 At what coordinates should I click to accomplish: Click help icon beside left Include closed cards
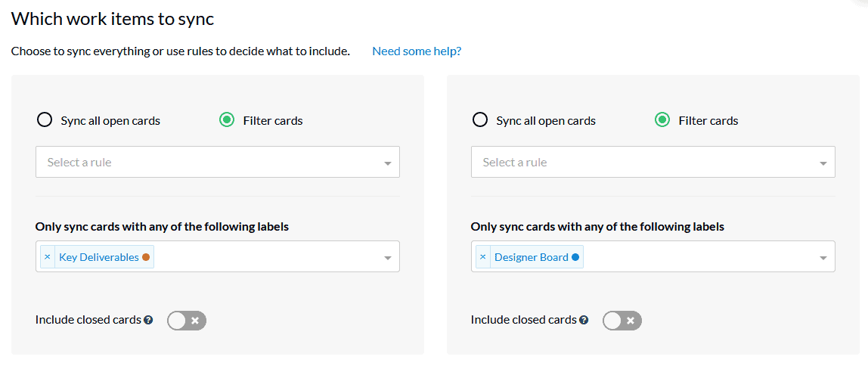click(x=148, y=320)
